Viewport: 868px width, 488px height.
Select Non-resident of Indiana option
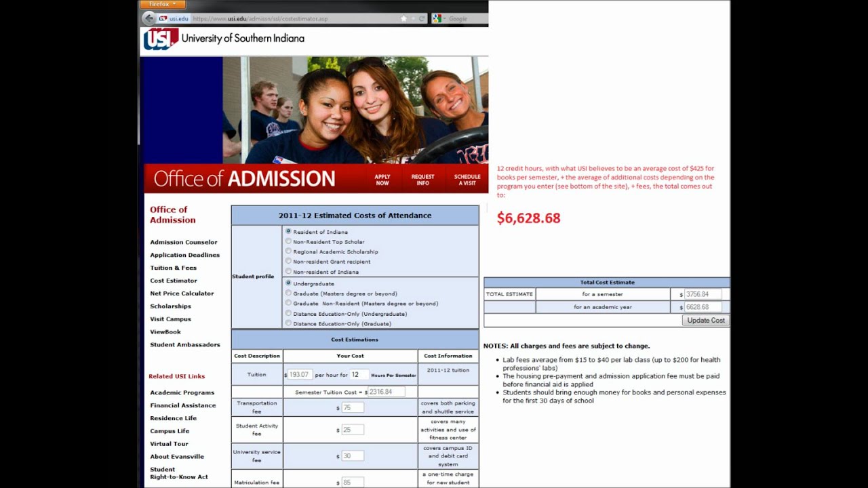(288, 271)
